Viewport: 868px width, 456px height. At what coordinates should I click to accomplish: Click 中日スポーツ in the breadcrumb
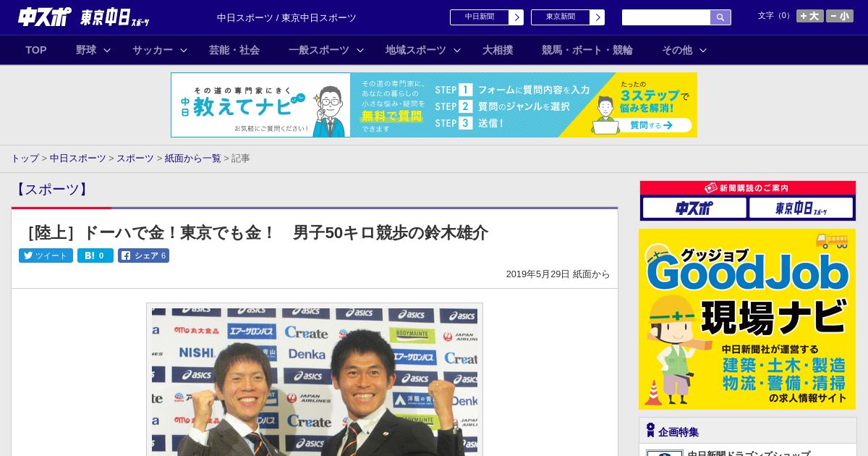point(78,158)
